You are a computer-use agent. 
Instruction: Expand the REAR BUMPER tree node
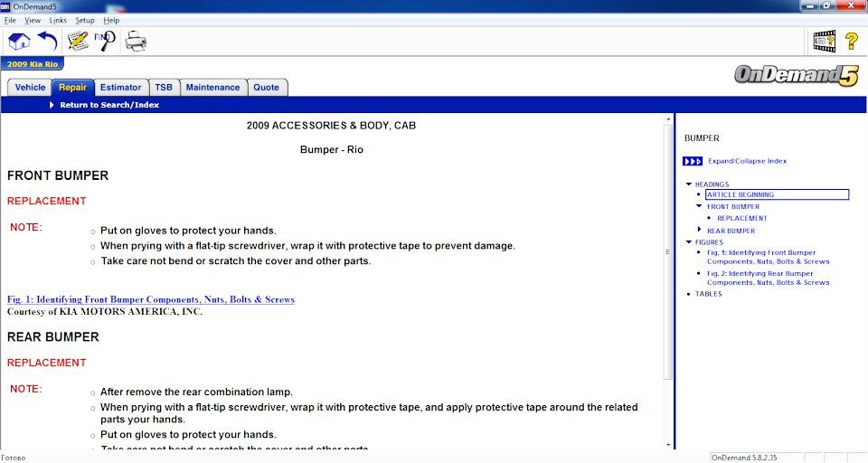point(699,230)
